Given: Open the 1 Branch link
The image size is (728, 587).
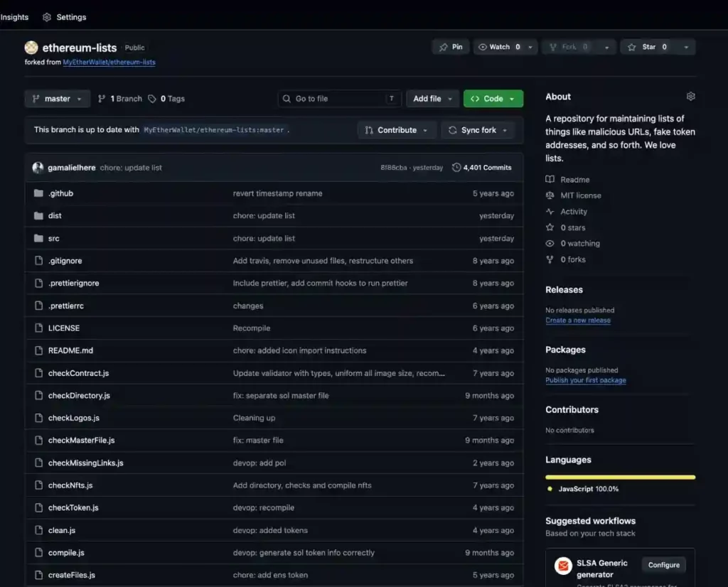Looking at the screenshot, I should [x=119, y=98].
